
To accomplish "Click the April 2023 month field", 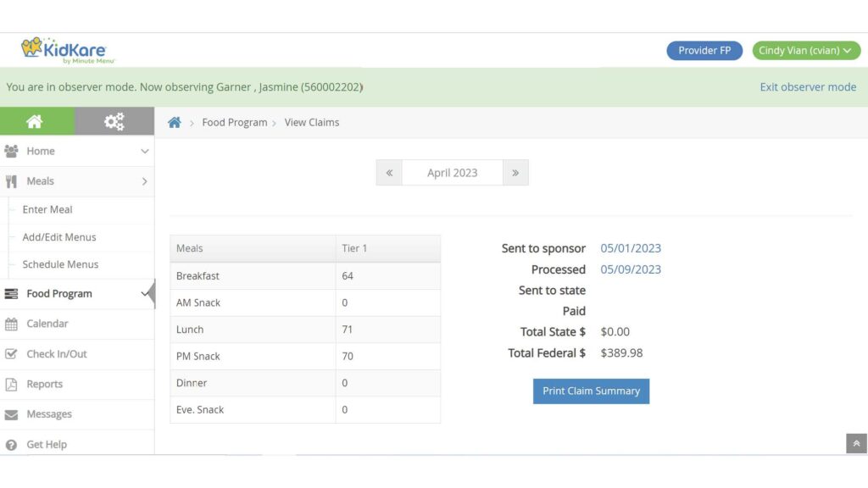I will [453, 173].
